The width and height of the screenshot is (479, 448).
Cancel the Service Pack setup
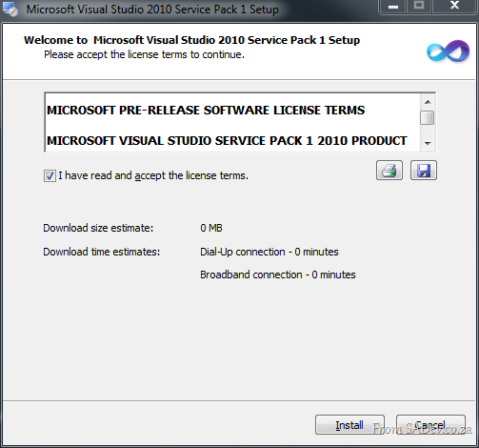pyautogui.click(x=430, y=424)
